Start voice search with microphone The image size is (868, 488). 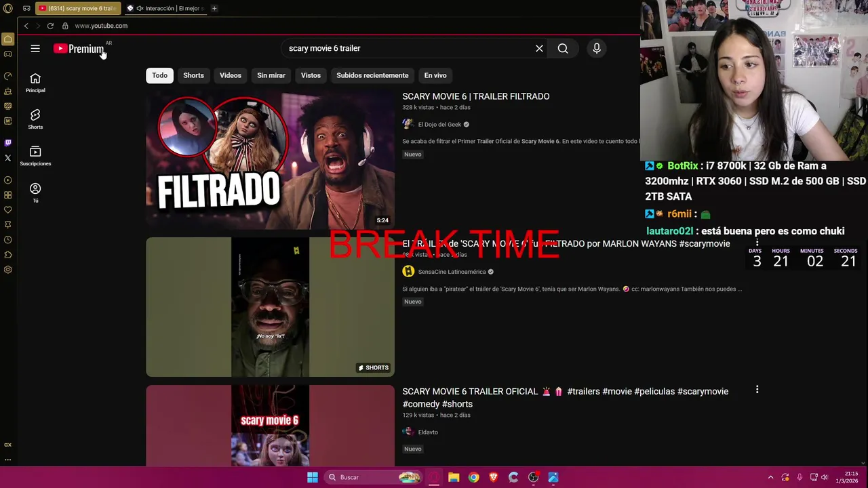coord(597,48)
